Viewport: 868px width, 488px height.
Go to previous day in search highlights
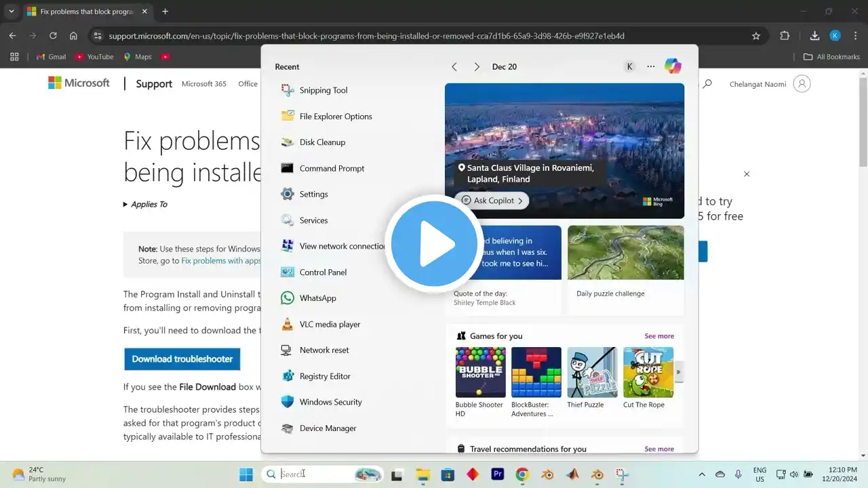(454, 66)
